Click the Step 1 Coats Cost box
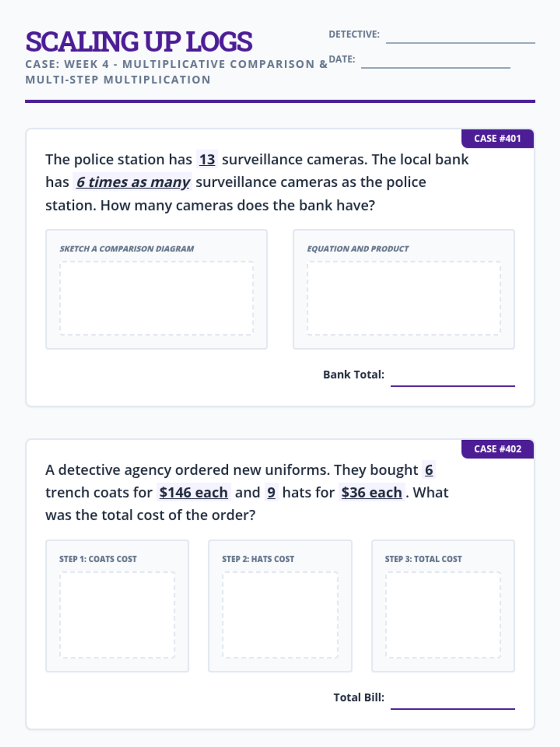Screen dimensions: 560x747 click(117, 614)
